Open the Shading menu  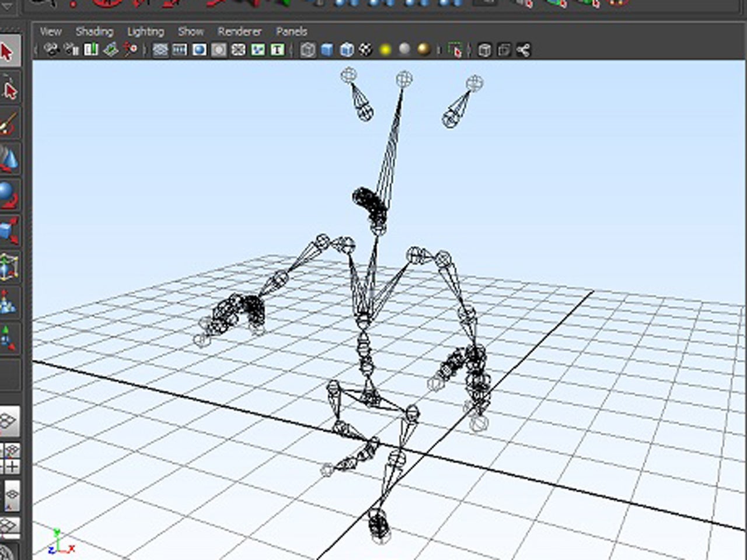[x=95, y=32]
